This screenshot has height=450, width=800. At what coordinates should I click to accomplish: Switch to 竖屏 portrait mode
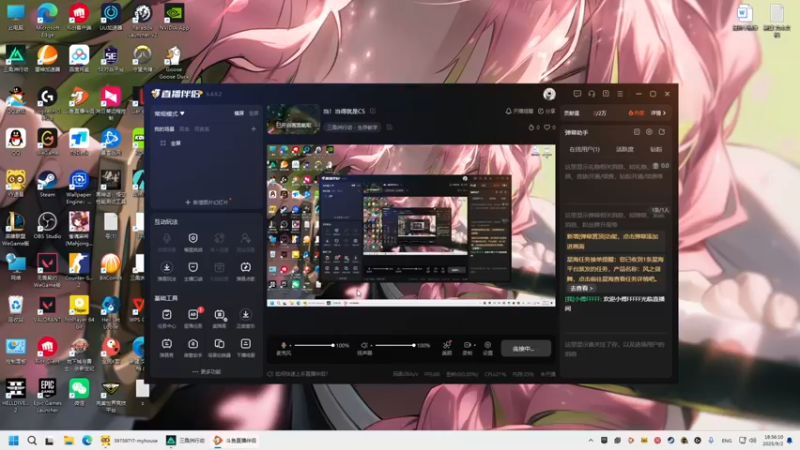click(254, 113)
